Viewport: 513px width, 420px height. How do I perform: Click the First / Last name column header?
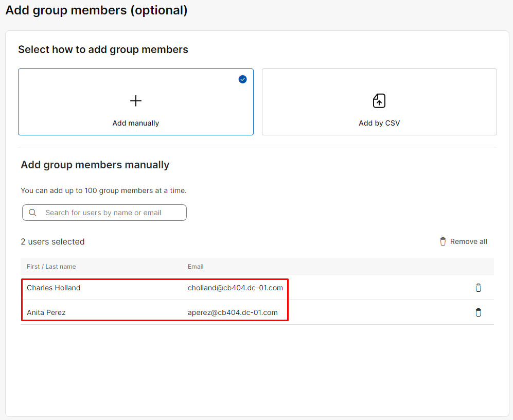[x=51, y=267]
